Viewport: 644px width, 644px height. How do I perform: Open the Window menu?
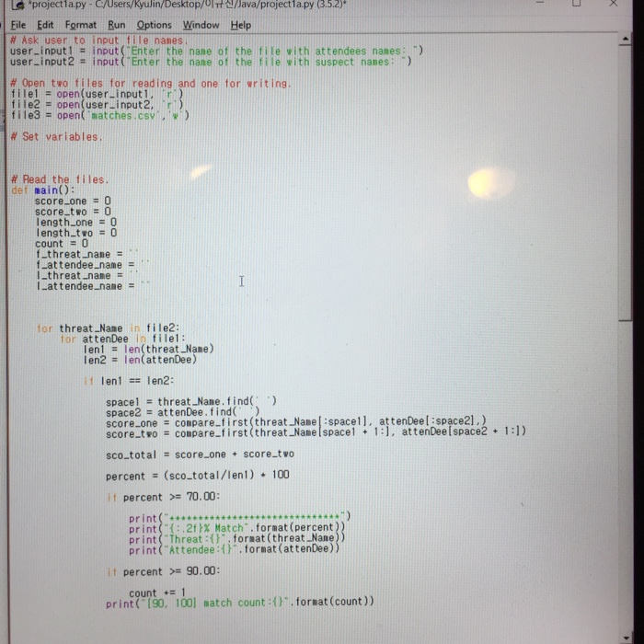[x=201, y=25]
